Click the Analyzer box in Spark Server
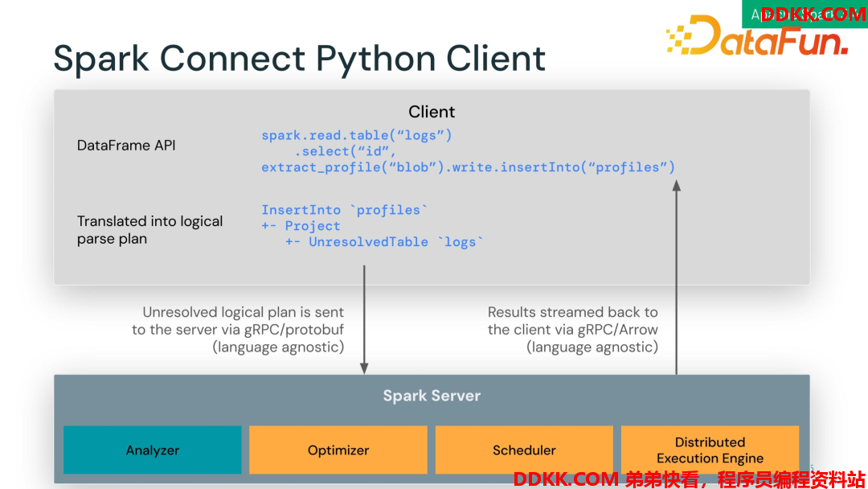 click(152, 450)
